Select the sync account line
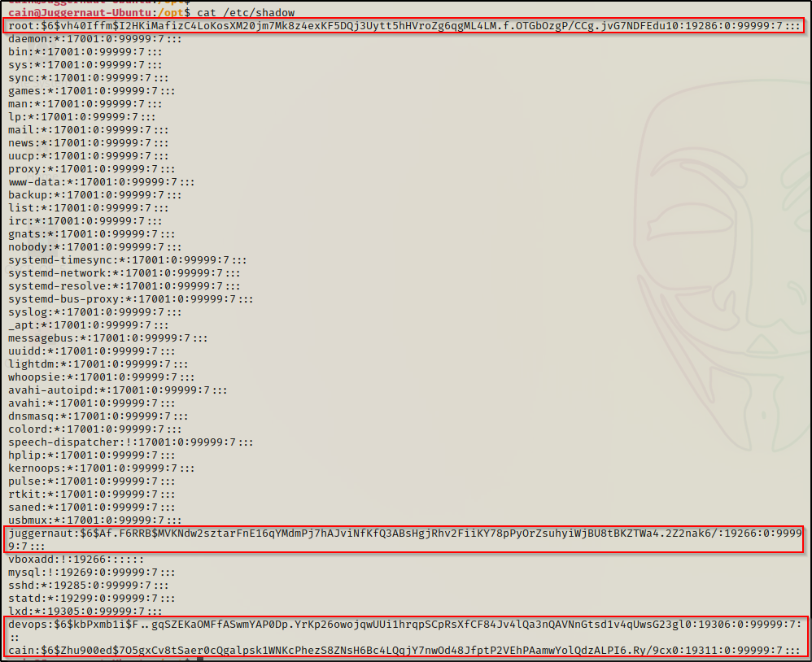This screenshot has width=812, height=662. pos(88,77)
